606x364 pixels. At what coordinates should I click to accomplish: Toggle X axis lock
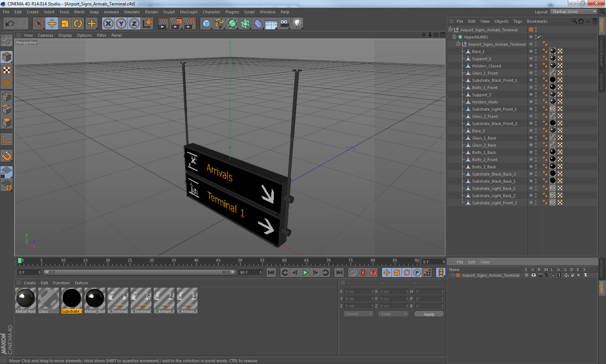tap(108, 24)
